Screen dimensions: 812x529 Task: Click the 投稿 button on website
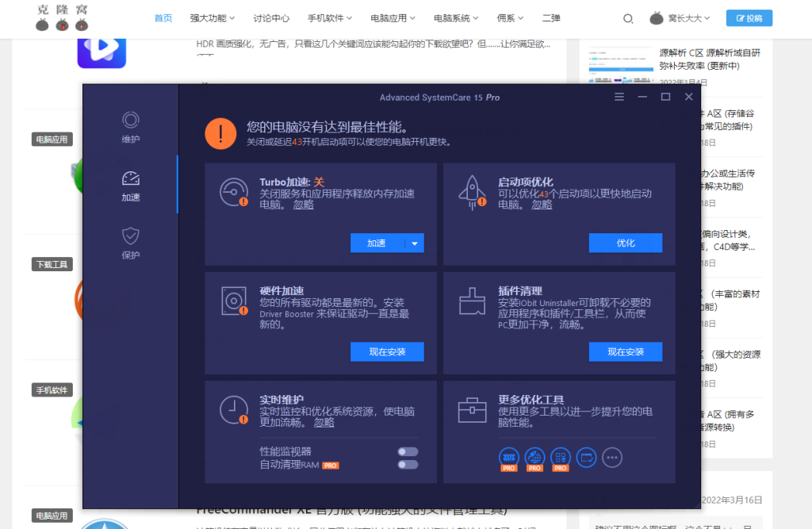(749, 18)
